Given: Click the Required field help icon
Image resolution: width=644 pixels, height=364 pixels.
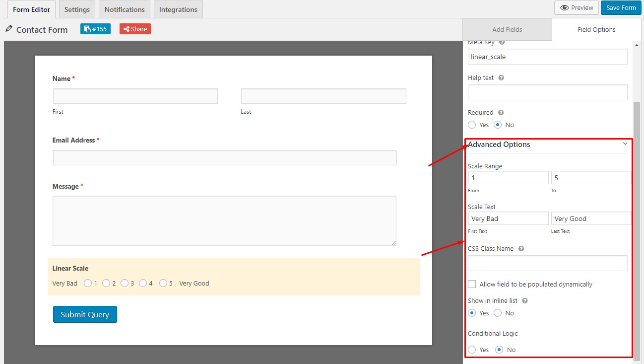Looking at the screenshot, I should pyautogui.click(x=501, y=113).
